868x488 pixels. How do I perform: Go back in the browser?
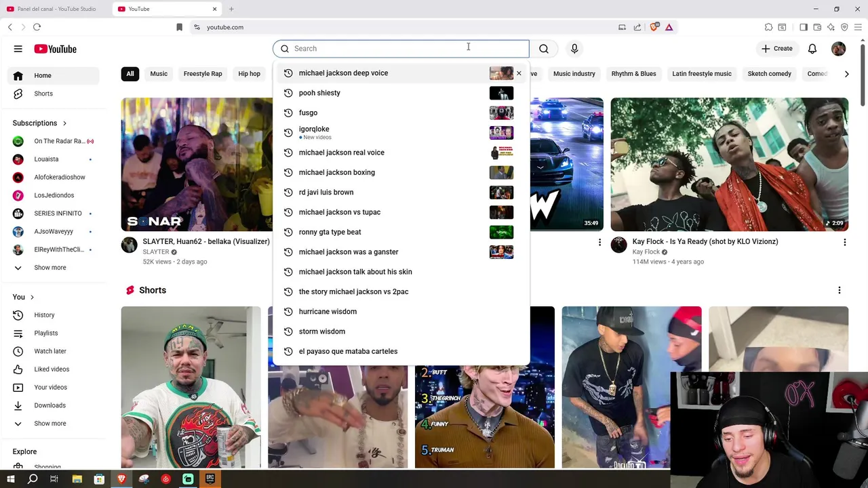(x=10, y=27)
